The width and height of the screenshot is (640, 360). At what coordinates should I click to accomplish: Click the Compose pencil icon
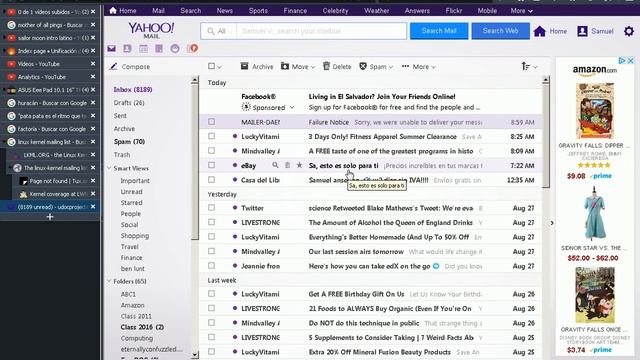point(113,66)
